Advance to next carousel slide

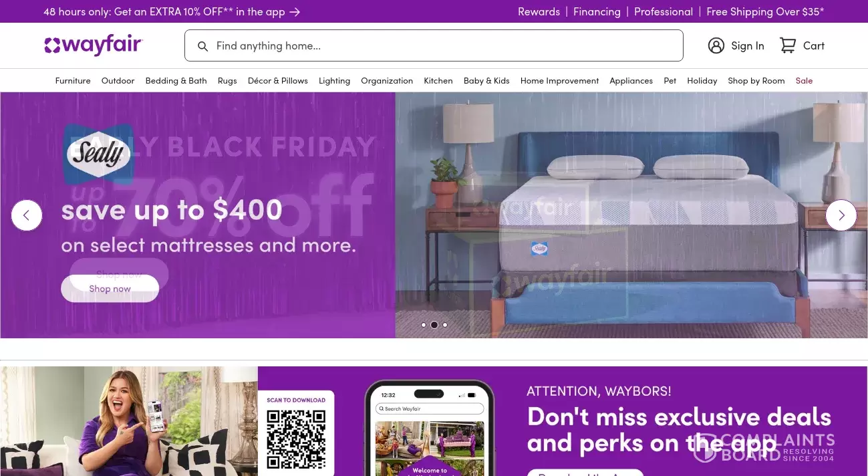[x=841, y=215]
